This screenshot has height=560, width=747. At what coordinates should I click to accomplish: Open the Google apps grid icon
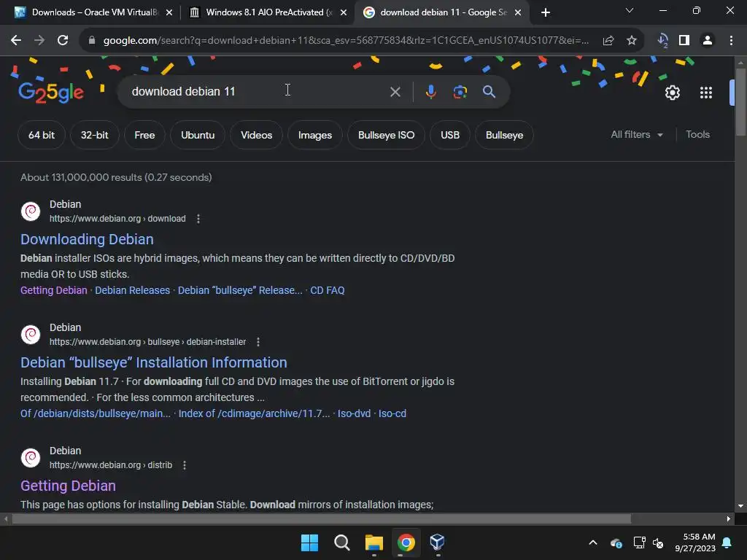point(706,93)
